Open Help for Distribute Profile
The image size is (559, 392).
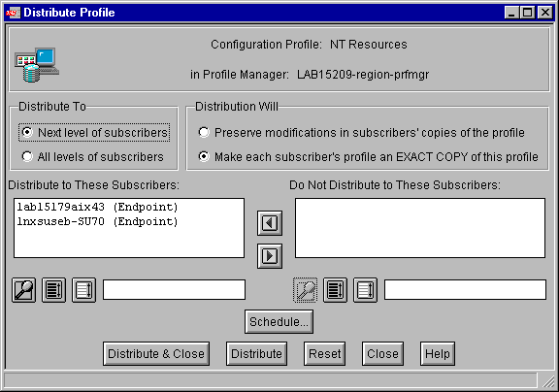pyautogui.click(x=438, y=354)
